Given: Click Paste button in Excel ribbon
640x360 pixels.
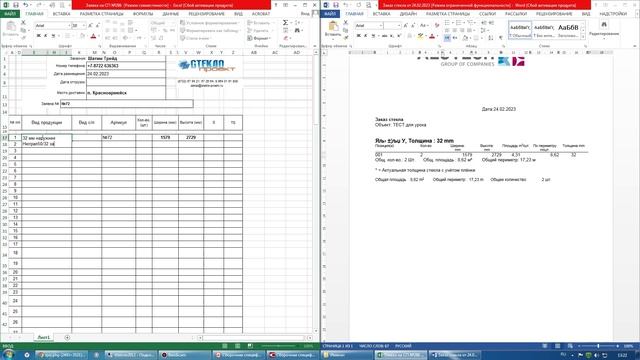Looking at the screenshot, I should pyautogui.click(x=11, y=29).
